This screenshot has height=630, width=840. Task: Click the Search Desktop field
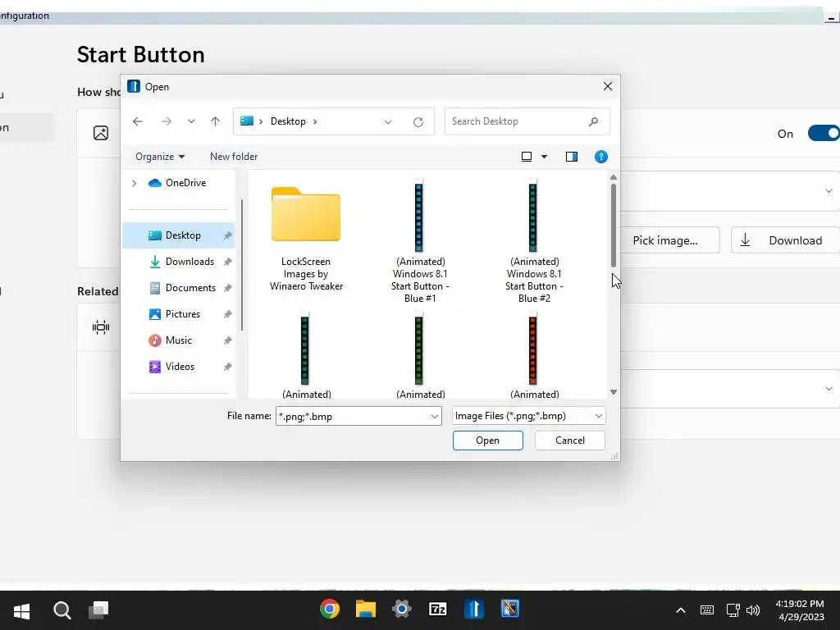point(527,121)
